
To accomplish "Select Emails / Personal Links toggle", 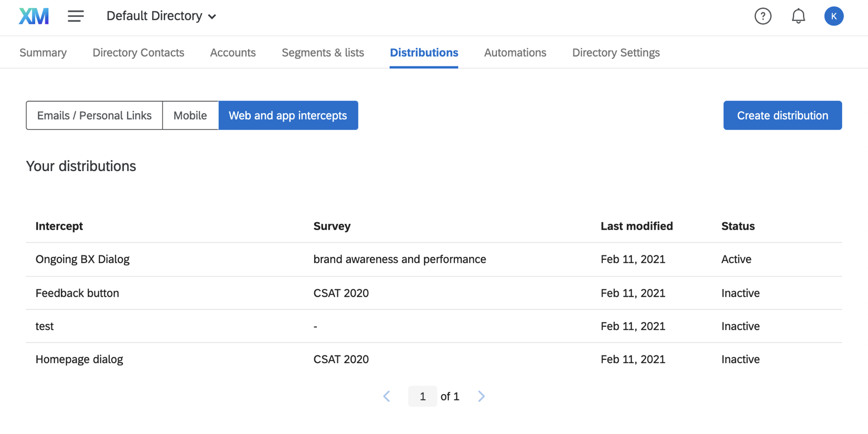I will [94, 115].
